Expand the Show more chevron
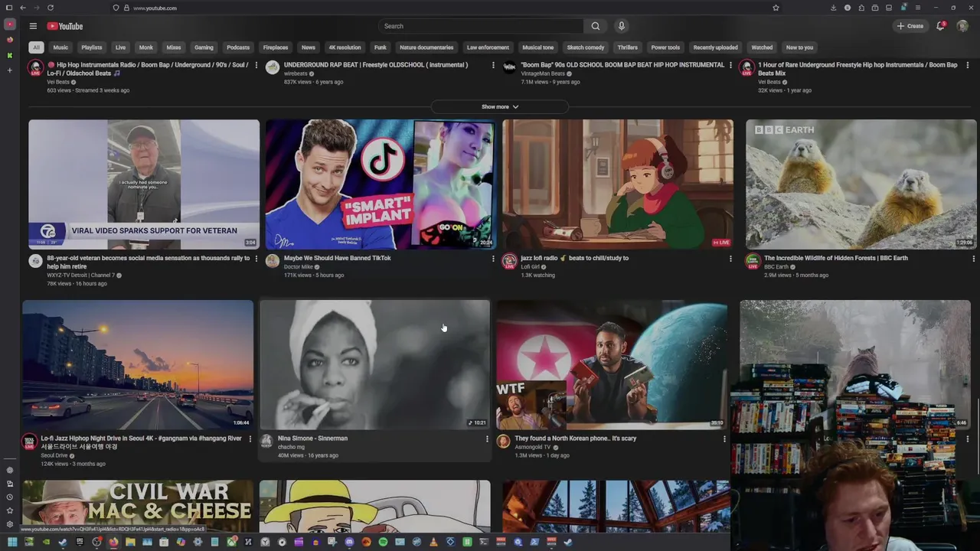Screen dimensions: 980x551 point(515,107)
